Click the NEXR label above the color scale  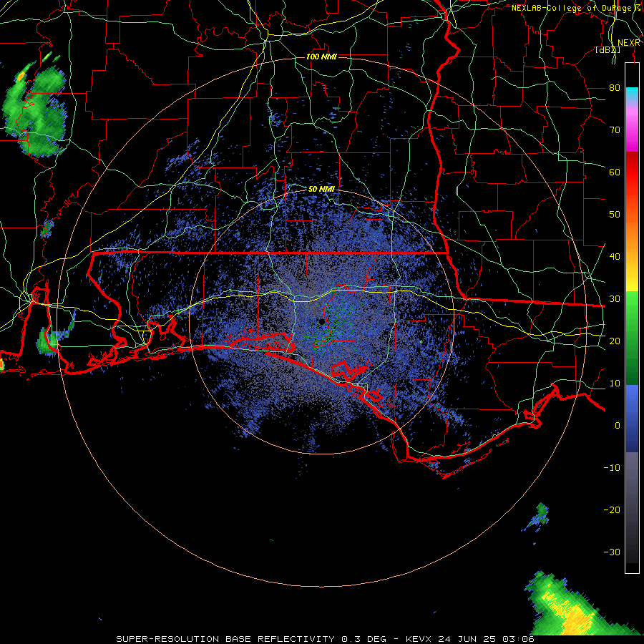[629, 43]
